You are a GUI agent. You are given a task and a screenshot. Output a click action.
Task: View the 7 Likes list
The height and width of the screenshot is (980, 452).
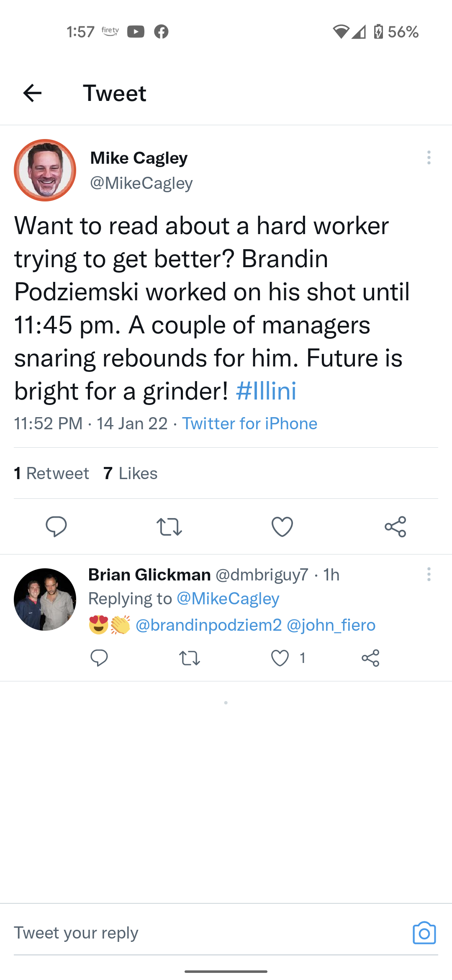point(131,473)
